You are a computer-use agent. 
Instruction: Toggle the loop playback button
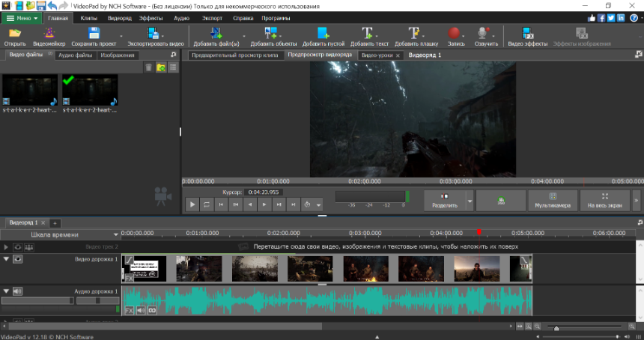(x=207, y=204)
